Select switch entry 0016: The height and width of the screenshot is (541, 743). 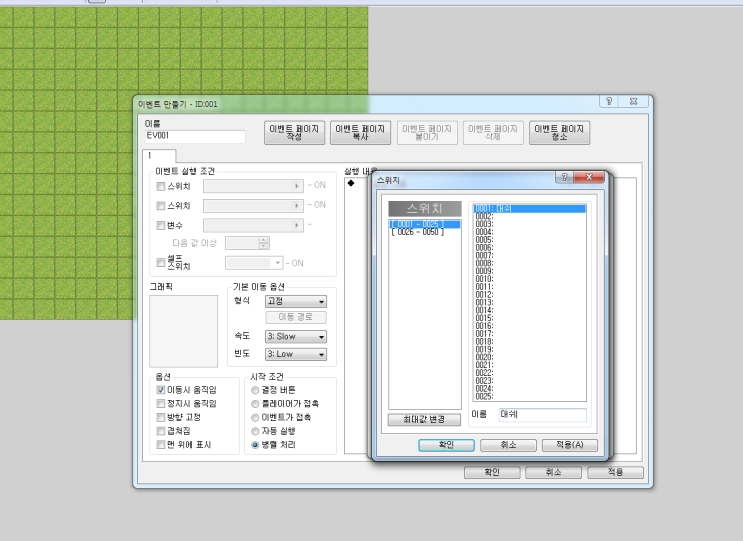tap(530, 326)
